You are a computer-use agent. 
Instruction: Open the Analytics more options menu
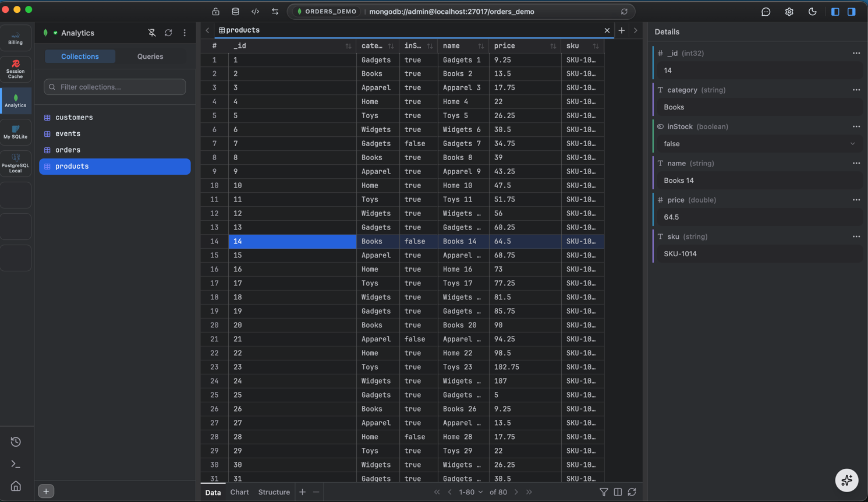[185, 33]
